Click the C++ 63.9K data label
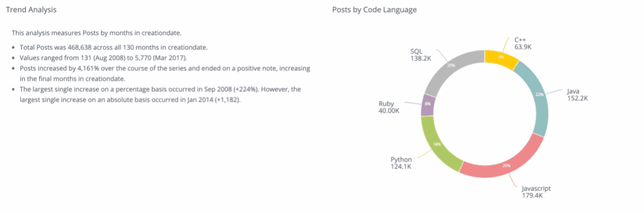The width and height of the screenshot is (644, 213). point(523,43)
